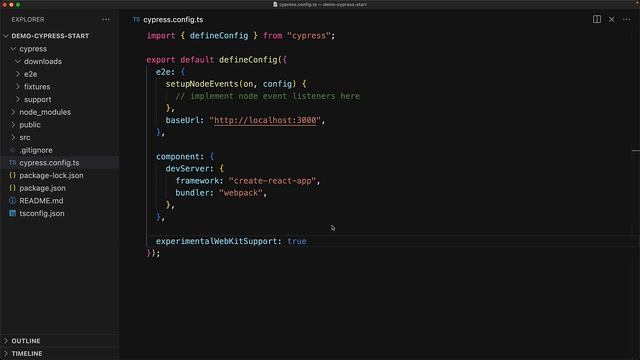Click JSON braces icon beside package.json

13,188
